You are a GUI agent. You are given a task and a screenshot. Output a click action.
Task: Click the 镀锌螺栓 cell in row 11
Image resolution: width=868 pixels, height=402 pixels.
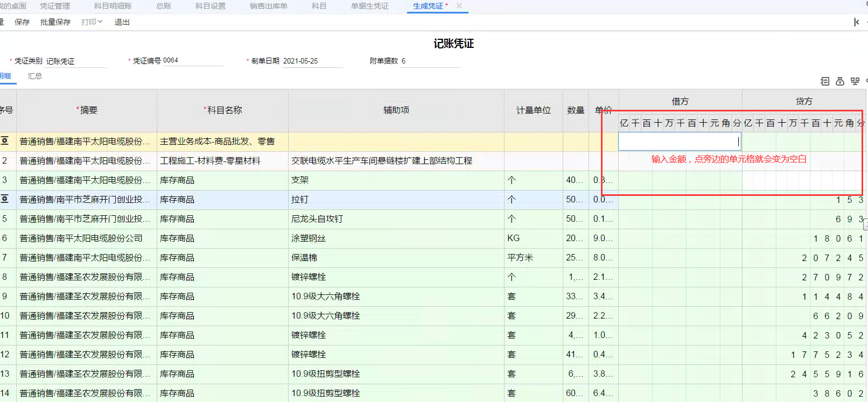coord(396,335)
